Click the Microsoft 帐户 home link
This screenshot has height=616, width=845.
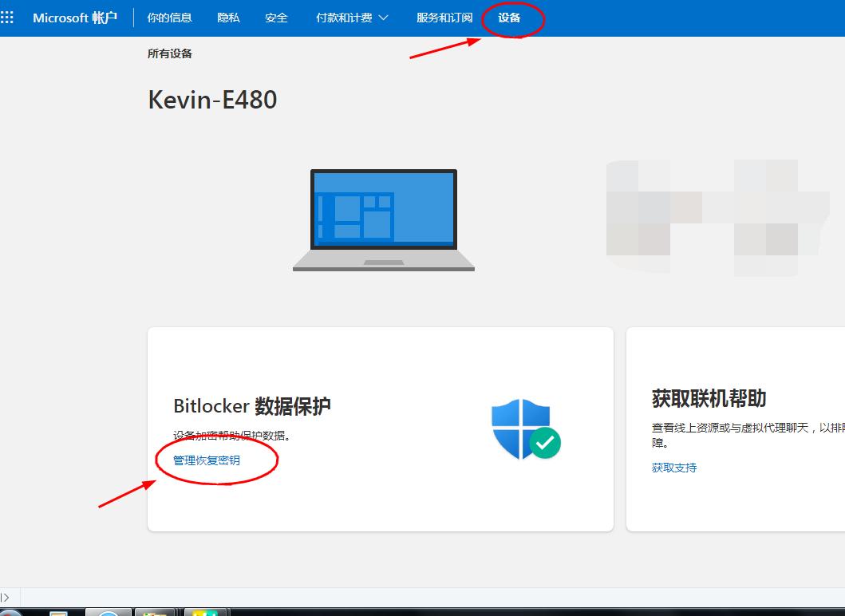click(74, 17)
